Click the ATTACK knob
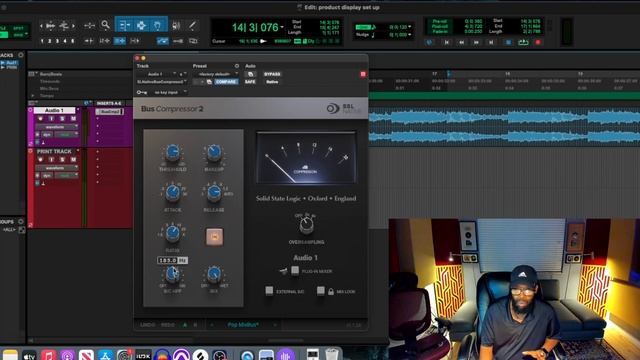The width and height of the screenshot is (640, 360). tap(173, 193)
